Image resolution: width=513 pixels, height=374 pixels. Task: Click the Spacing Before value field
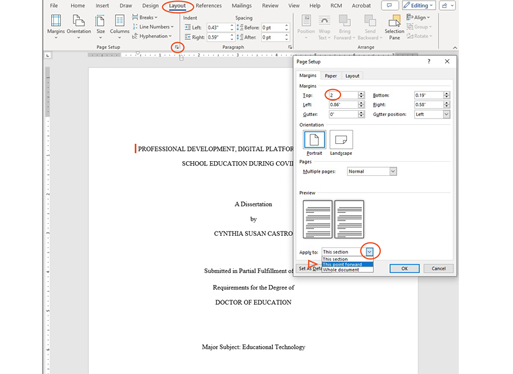pyautogui.click(x=272, y=27)
